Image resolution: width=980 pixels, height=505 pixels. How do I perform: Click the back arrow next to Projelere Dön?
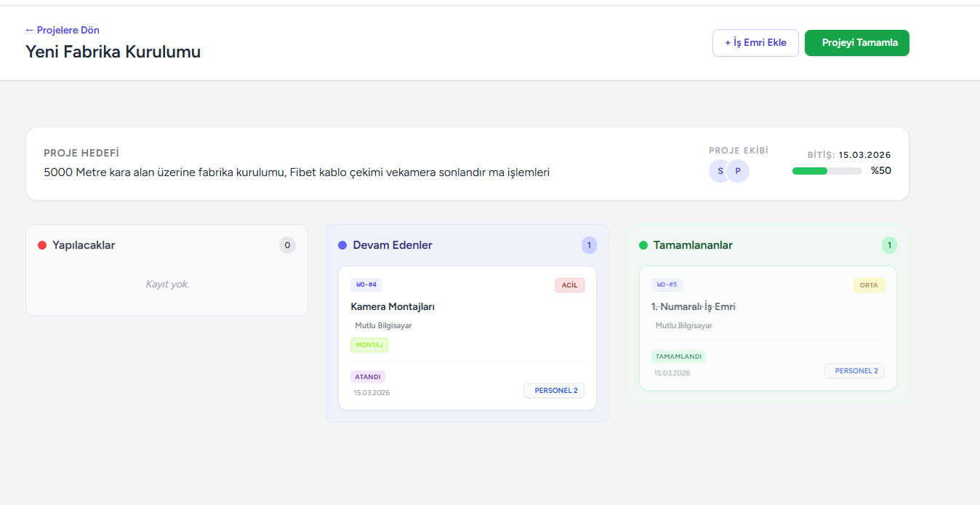29,30
